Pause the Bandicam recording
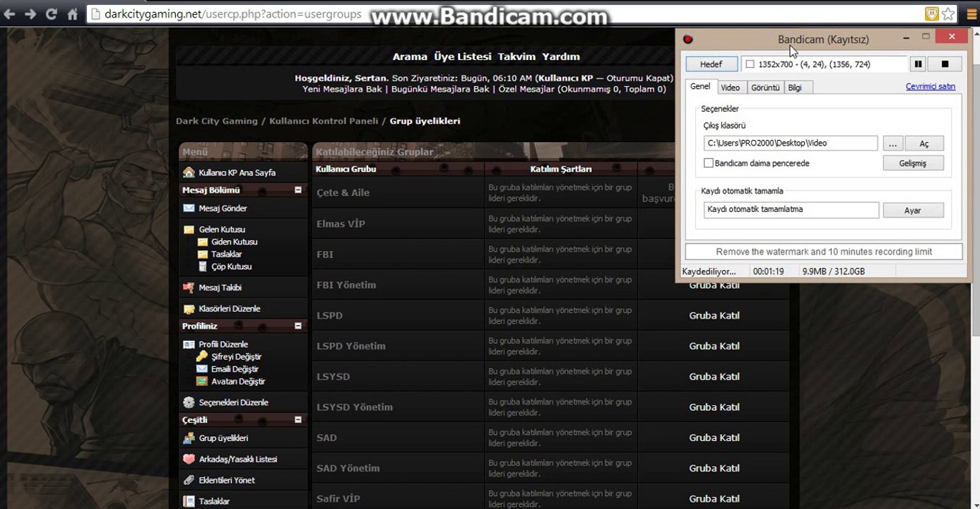This screenshot has height=509, width=980. tap(918, 64)
